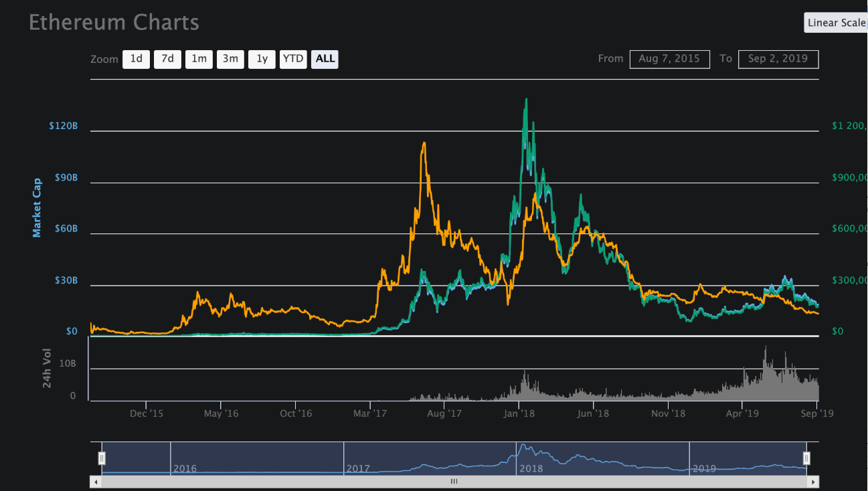Click the Aug '17 date label
This screenshot has width=868, height=491.
point(445,413)
